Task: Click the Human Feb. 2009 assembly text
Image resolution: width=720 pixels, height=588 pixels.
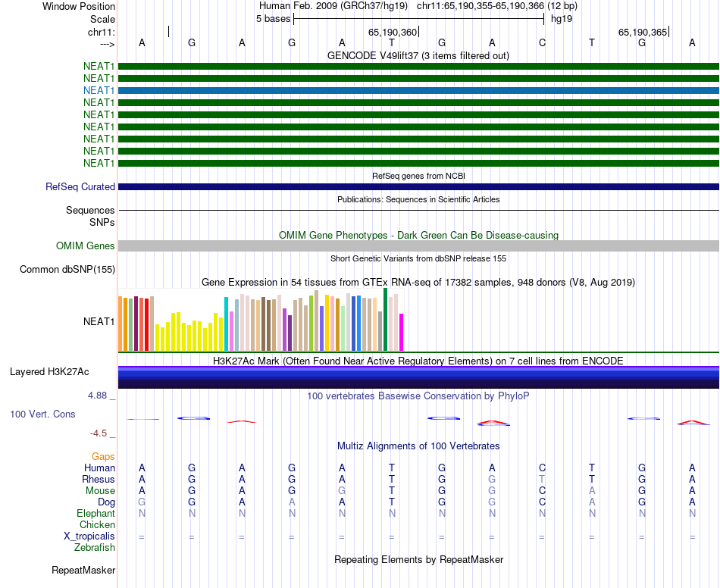Action: pos(333,6)
